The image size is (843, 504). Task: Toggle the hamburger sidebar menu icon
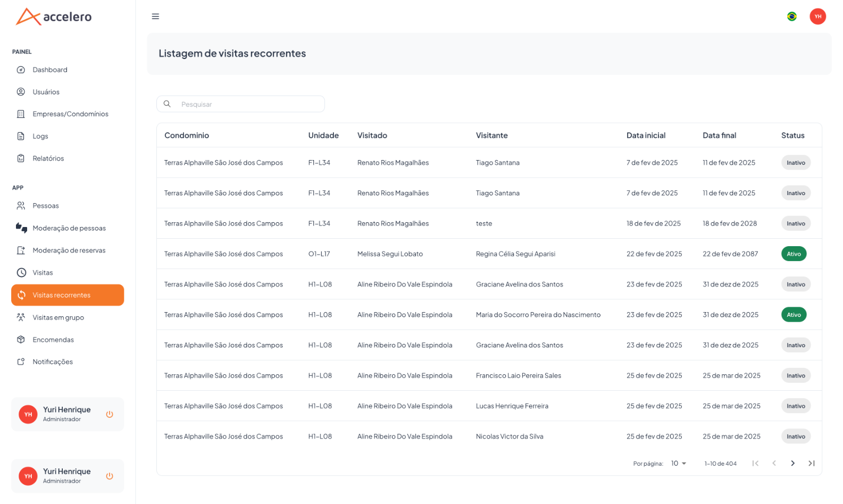155,16
